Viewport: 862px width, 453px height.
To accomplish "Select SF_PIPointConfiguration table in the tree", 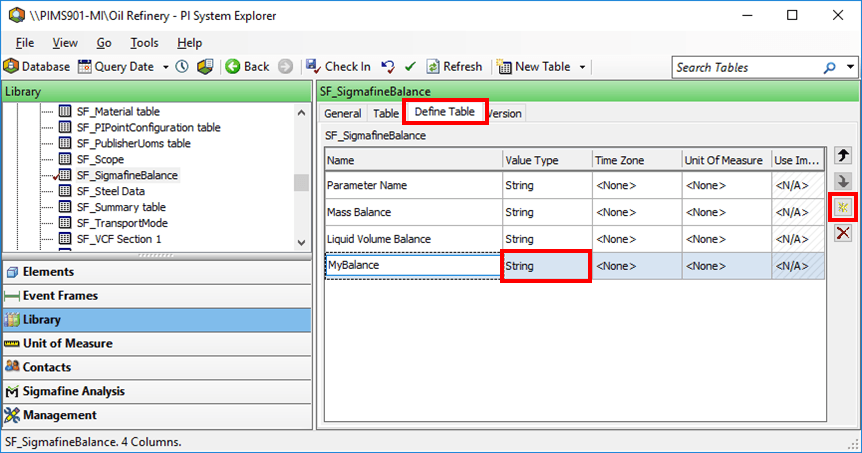I will click(x=148, y=128).
